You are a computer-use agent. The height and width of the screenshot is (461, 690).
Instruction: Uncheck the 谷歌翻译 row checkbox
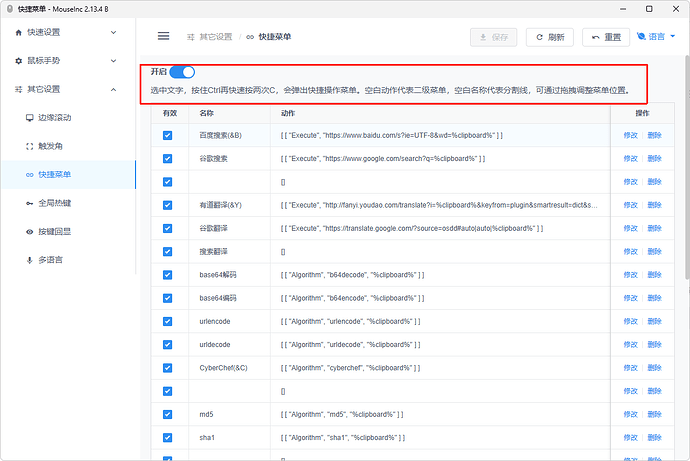167,228
